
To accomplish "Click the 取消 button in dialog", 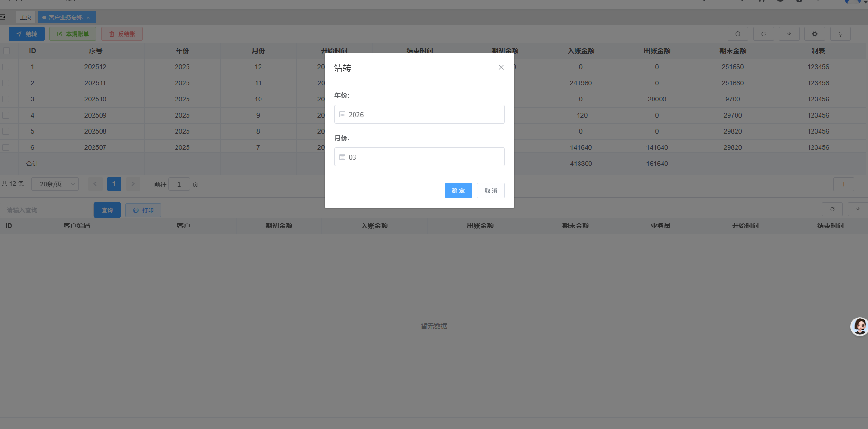I will [491, 191].
